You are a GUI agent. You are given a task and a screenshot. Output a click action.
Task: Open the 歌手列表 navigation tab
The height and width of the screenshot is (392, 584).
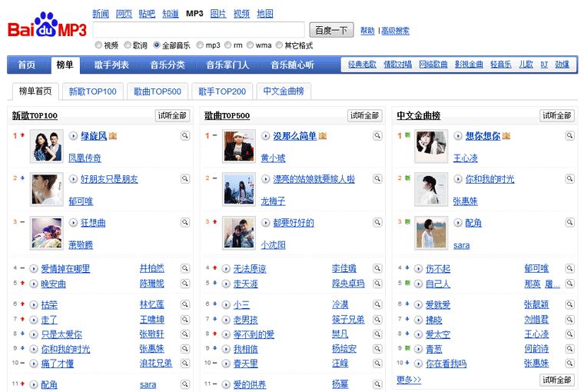(111, 65)
